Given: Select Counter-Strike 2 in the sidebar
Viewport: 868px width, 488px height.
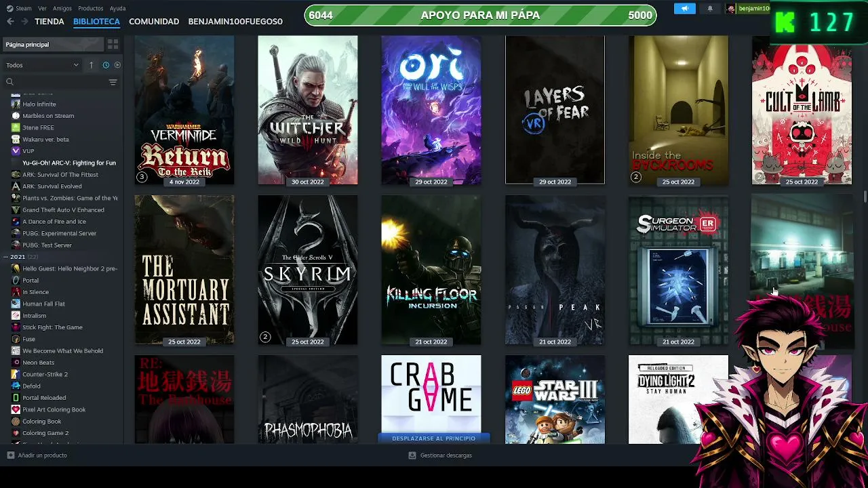Looking at the screenshot, I should point(45,374).
